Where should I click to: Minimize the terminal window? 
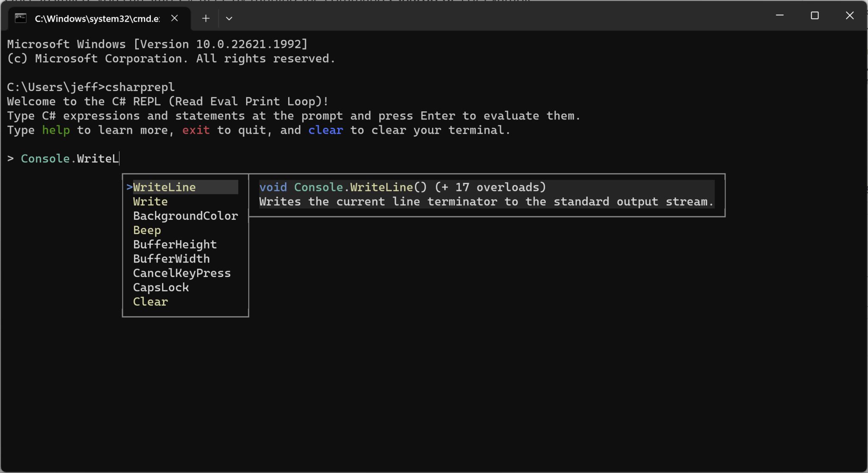780,16
